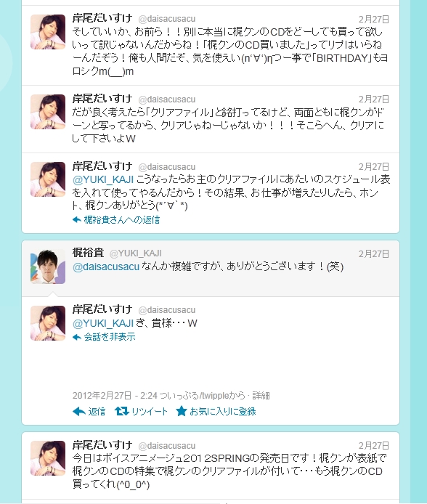The width and height of the screenshot is (427, 504).
Task: Click the @YUKI_KAJI mention in the schedule tweet
Action: click(x=103, y=179)
